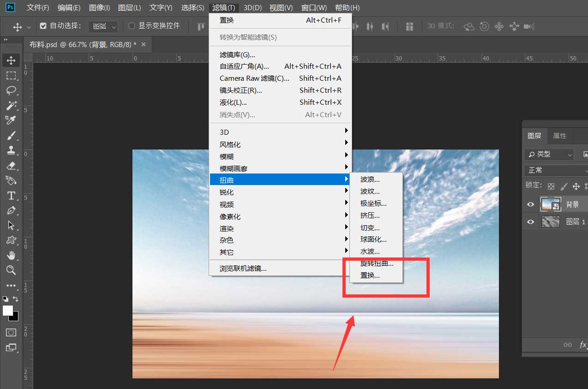Open the 正常 blend mode dropdown
The width and height of the screenshot is (588, 389).
[x=557, y=170]
